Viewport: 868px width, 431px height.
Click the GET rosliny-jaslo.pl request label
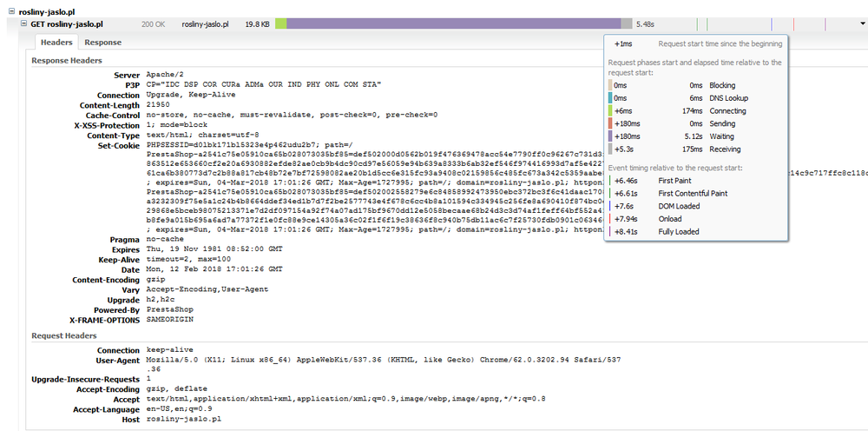click(67, 23)
